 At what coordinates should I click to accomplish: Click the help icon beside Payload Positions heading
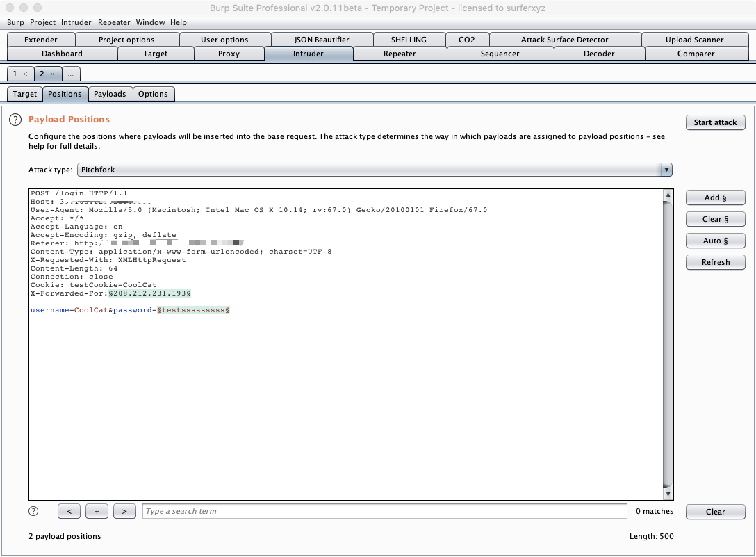(x=15, y=120)
